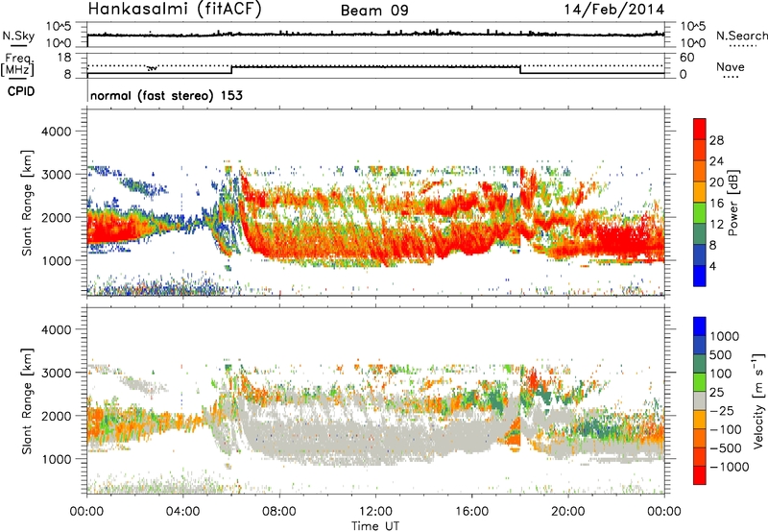
Task: Click the Slant Range label of velocity panel
Action: 27,401
